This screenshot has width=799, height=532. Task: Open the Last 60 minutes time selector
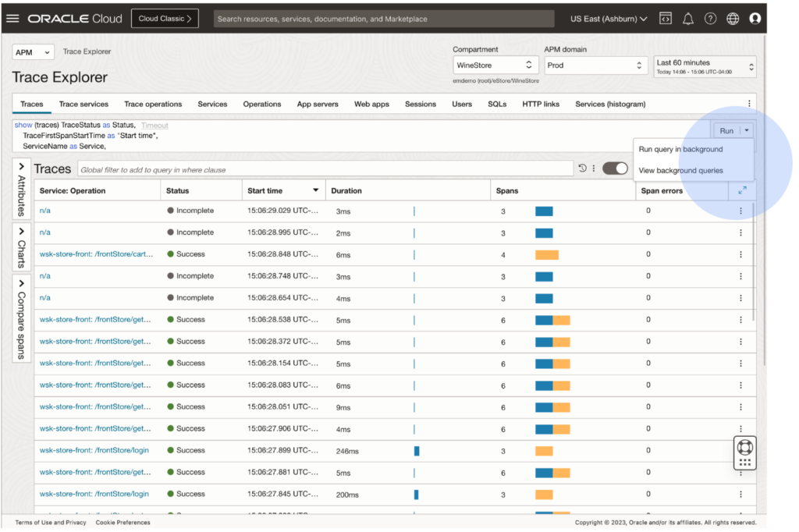(x=705, y=66)
